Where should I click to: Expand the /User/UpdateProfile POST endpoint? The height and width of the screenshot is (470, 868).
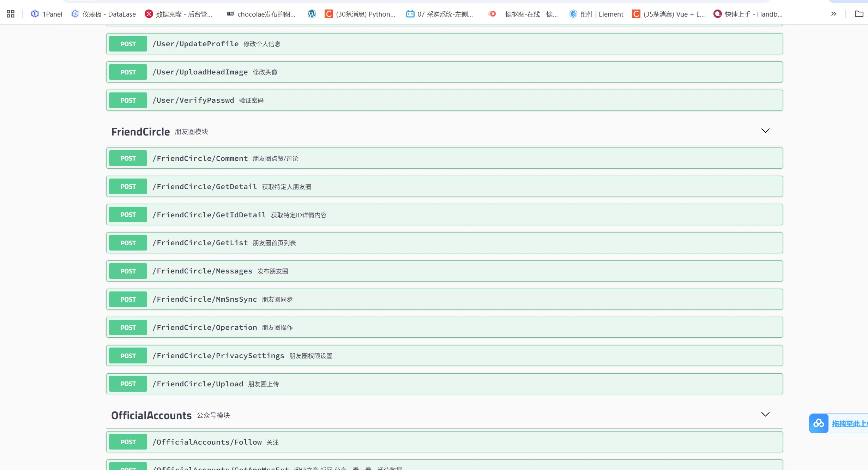click(445, 44)
